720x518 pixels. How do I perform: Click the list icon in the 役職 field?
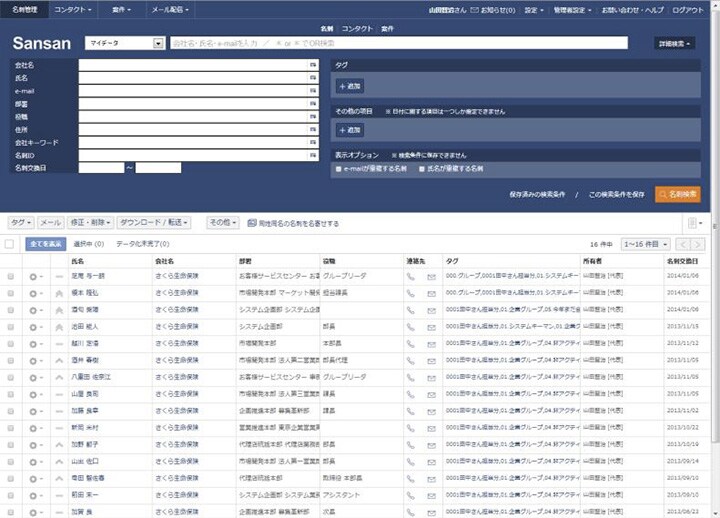[x=313, y=117]
